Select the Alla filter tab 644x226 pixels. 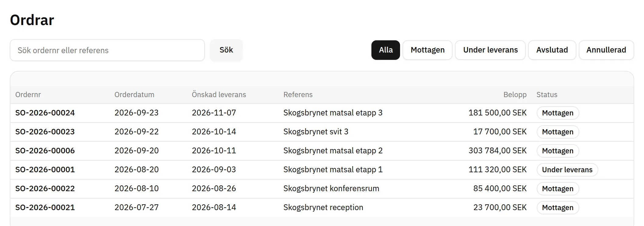pos(386,50)
